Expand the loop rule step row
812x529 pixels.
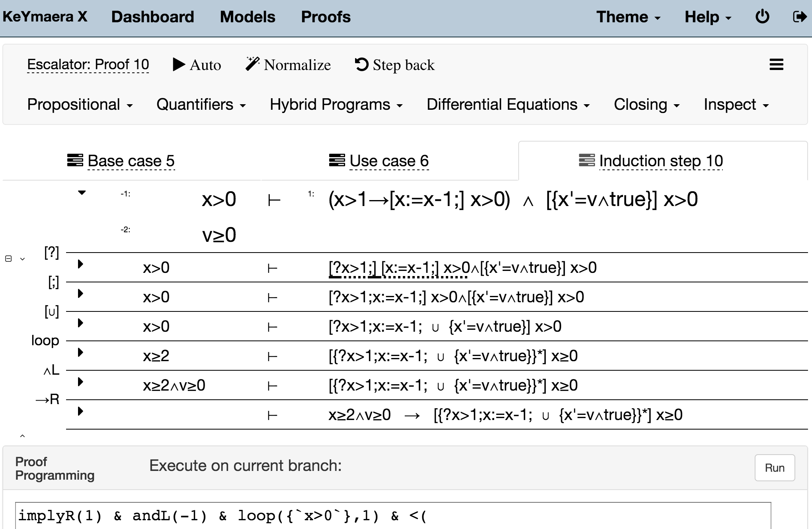tap(80, 352)
